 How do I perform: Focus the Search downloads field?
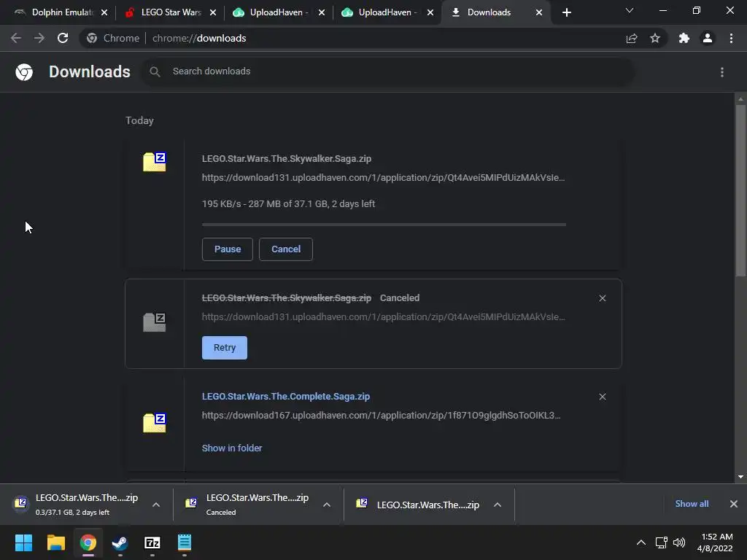coord(388,71)
